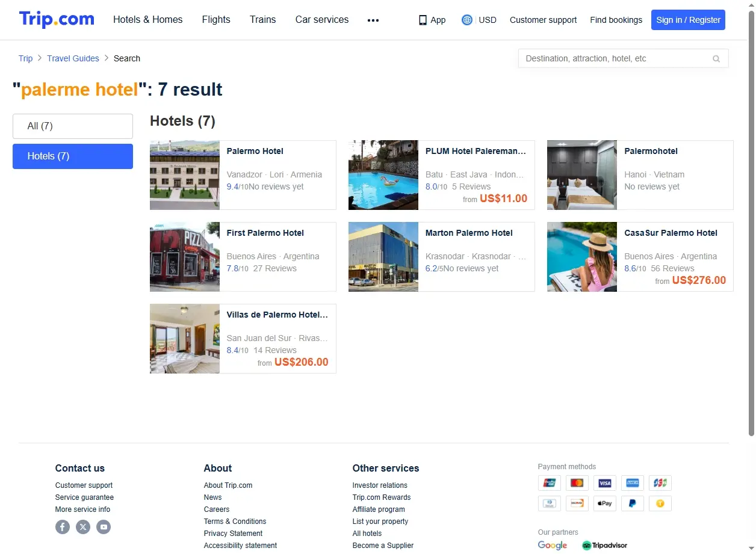This screenshot has width=756, height=554.
Task: Open PLUM Hotel pool thumbnail
Action: pyautogui.click(x=383, y=175)
